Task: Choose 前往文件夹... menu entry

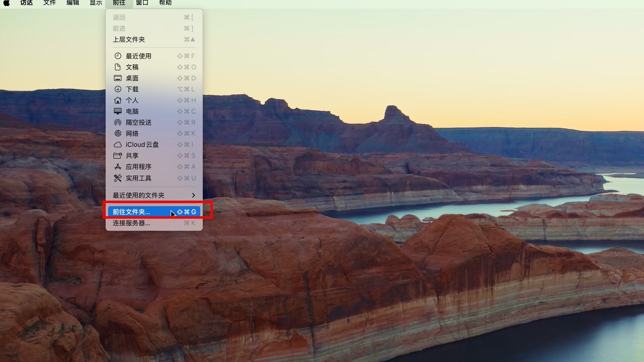Action: point(154,212)
